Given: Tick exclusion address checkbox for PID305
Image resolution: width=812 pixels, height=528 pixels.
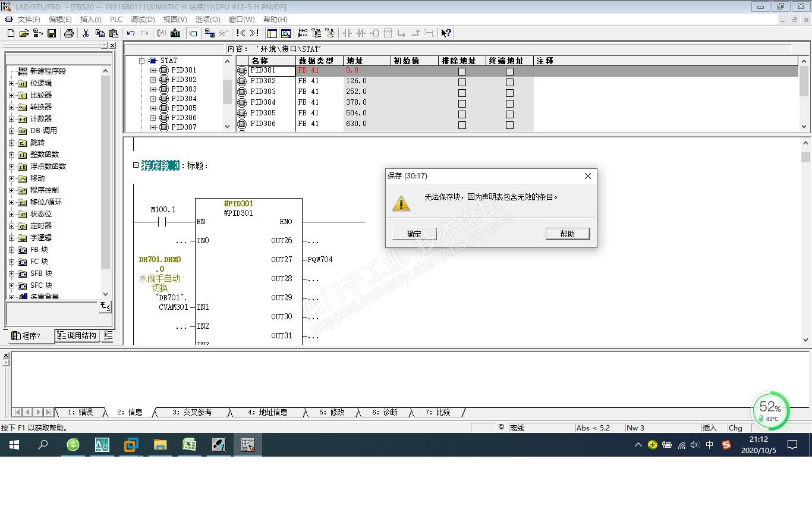Looking at the screenshot, I should pos(462,114).
